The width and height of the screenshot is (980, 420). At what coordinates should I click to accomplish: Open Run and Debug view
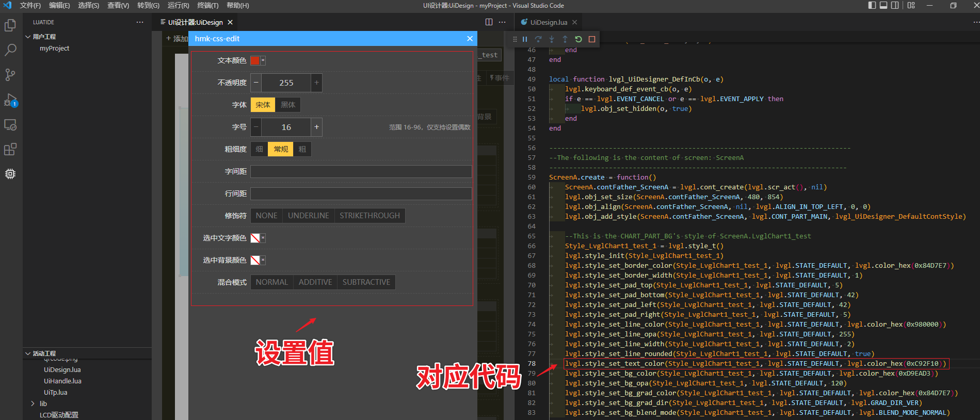[10, 100]
